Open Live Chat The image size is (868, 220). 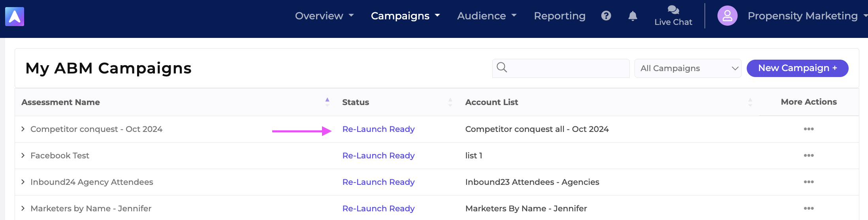(x=673, y=16)
